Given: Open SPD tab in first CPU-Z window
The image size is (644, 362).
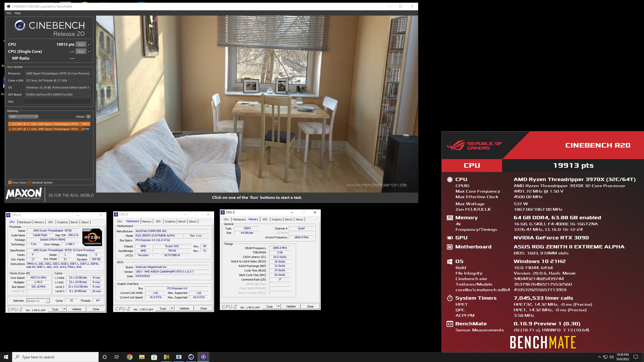Looking at the screenshot, I should click(51, 222).
